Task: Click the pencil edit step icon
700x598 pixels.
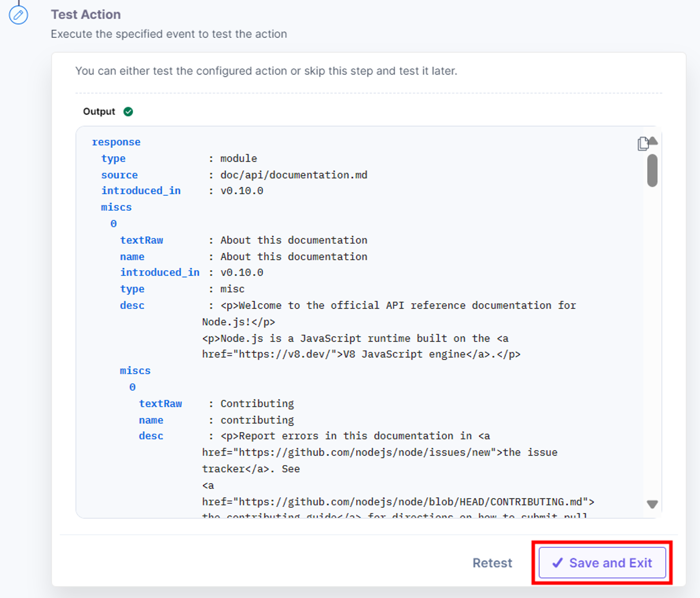Action: pos(18,15)
